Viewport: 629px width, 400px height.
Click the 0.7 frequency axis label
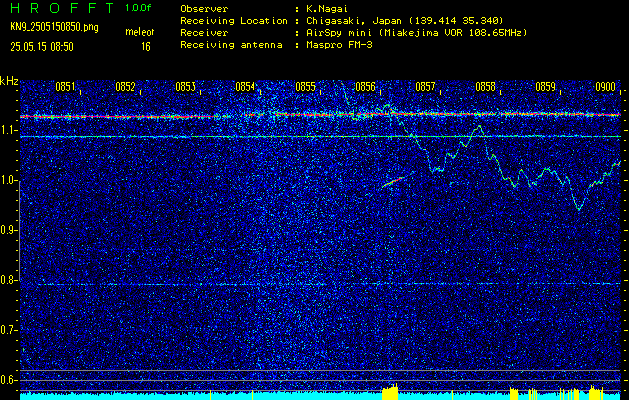click(x=8, y=330)
